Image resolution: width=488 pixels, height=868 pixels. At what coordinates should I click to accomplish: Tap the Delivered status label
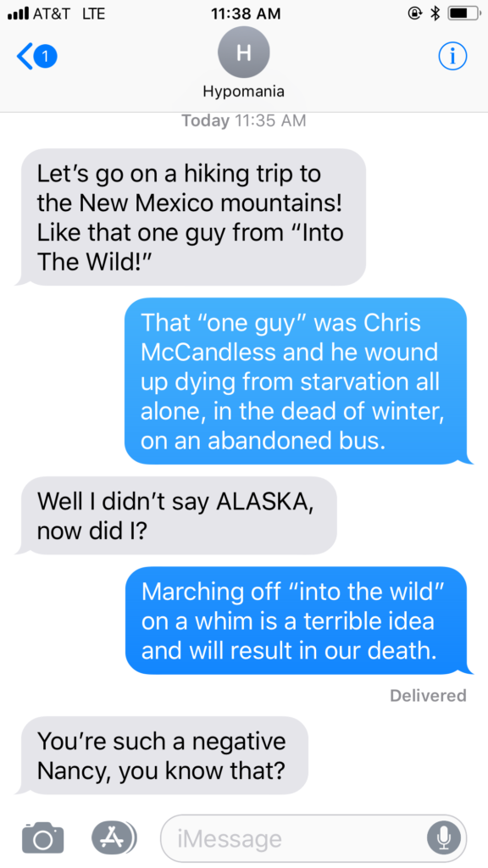(x=428, y=695)
